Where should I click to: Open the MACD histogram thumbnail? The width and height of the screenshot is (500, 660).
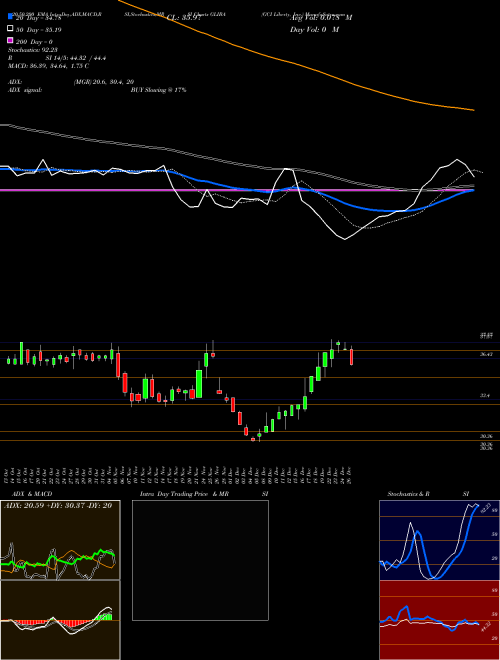click(x=60, y=620)
